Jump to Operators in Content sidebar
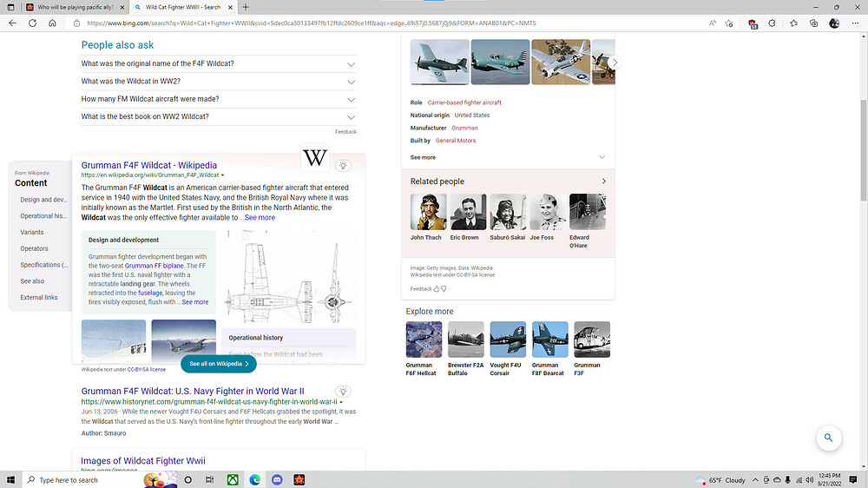Viewport: 868px width, 488px height. coord(34,248)
